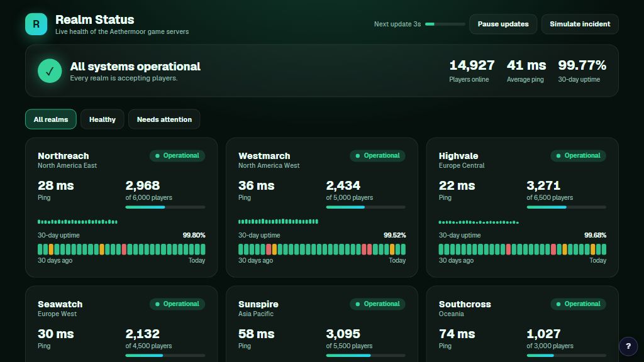Click the 99.77% 30-day uptime value
644x362 pixels.
582,65
